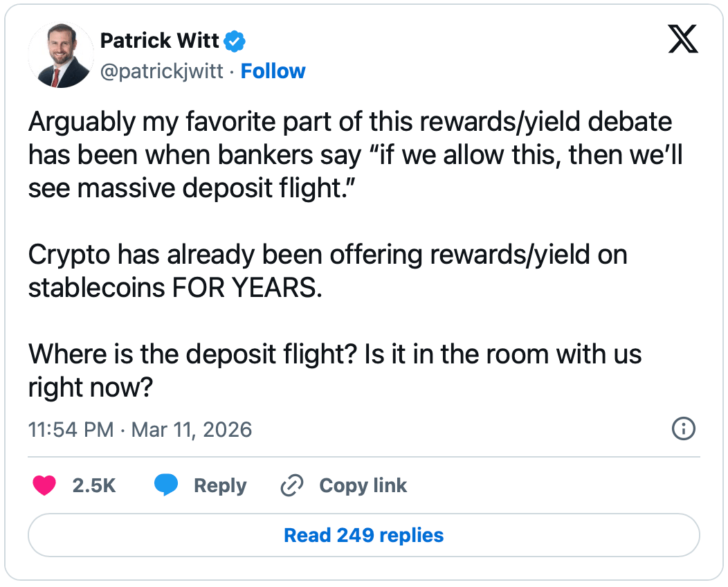The height and width of the screenshot is (587, 728).
Task: Open the tweet info circle icon
Action: click(x=683, y=429)
